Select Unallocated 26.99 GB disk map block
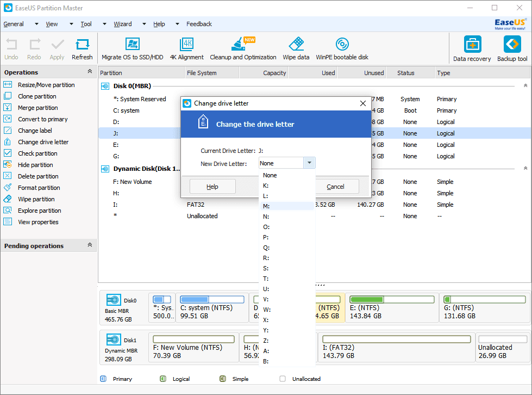 click(503, 348)
